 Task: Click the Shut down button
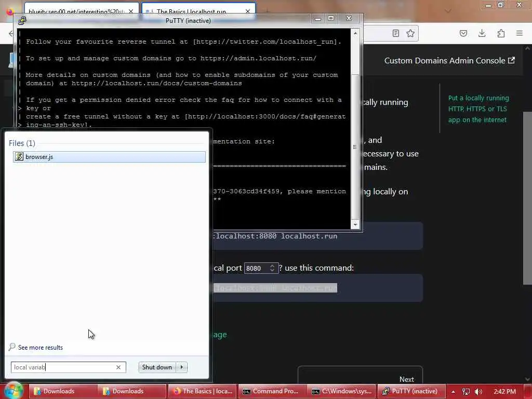(157, 367)
